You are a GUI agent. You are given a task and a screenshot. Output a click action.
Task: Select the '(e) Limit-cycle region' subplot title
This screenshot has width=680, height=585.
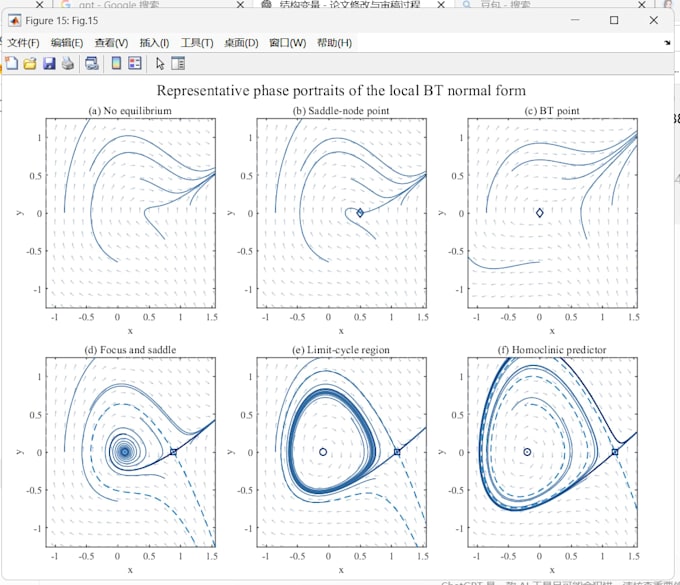(x=341, y=350)
